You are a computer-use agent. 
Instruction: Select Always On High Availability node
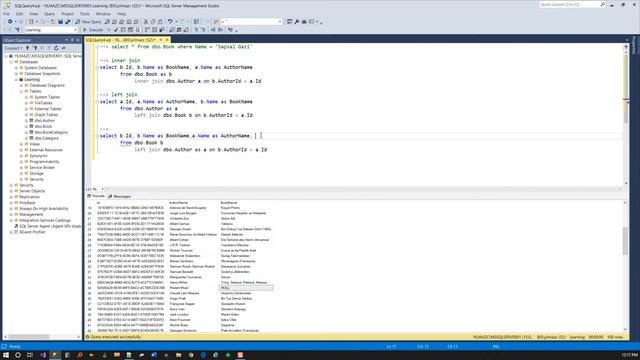pos(44,209)
